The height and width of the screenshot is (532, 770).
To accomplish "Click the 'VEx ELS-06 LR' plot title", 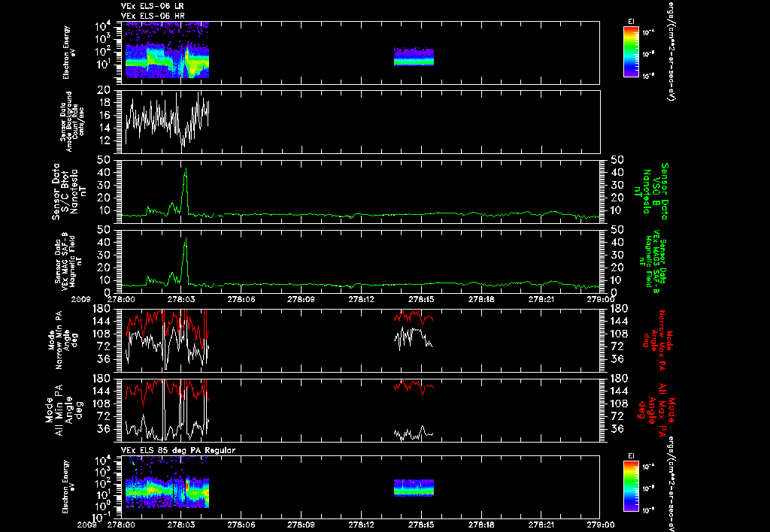I will (152, 6).
